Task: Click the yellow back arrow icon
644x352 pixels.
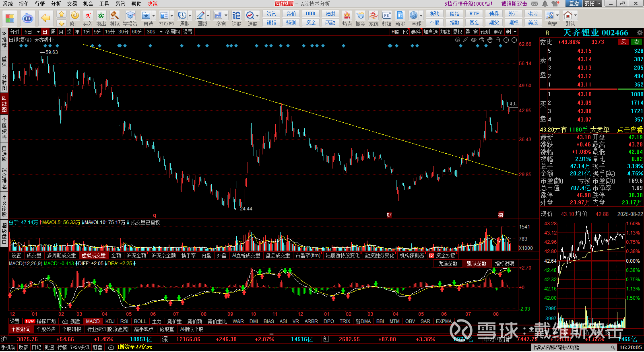Action: (46, 18)
